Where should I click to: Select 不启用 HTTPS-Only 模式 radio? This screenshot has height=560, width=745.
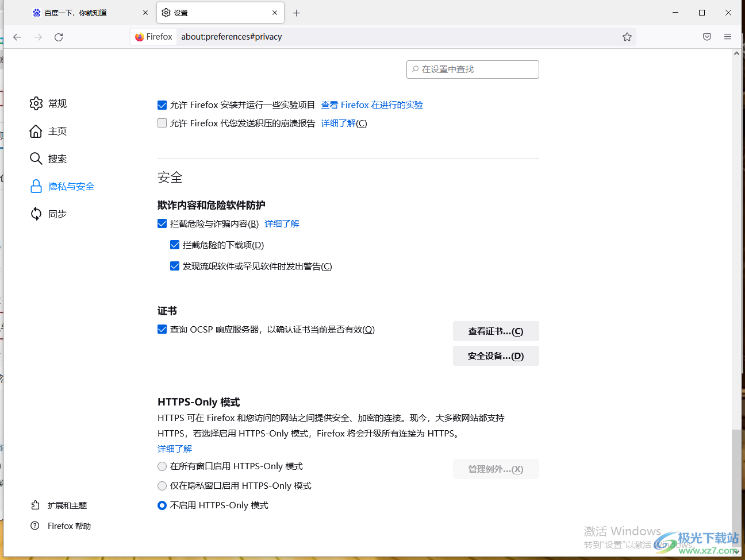coord(162,505)
